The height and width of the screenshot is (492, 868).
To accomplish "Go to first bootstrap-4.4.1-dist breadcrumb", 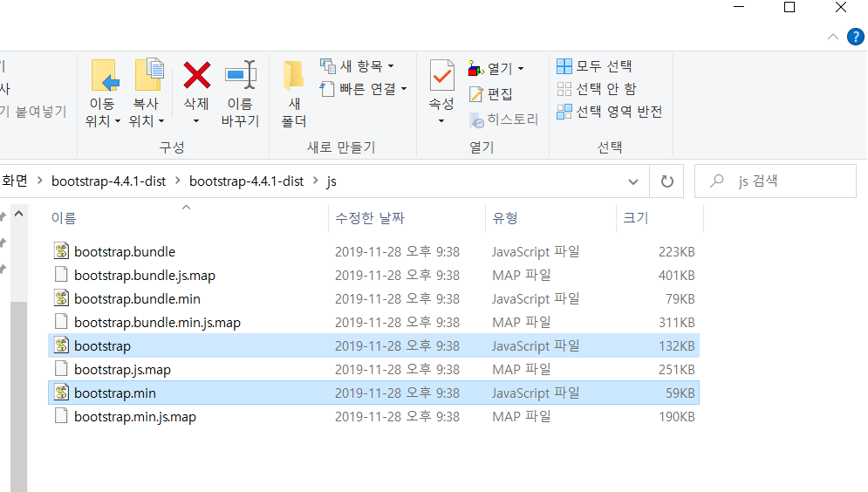I will [108, 181].
